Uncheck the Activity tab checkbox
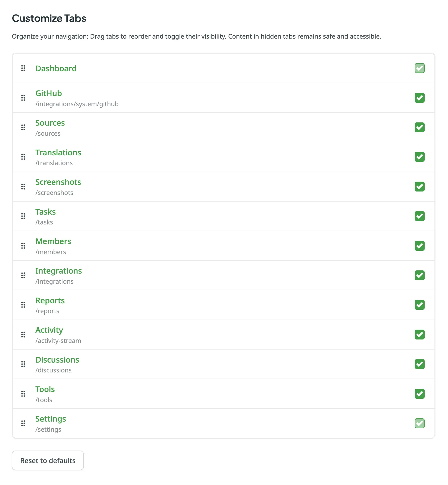This screenshot has width=448, height=485. pos(419,335)
